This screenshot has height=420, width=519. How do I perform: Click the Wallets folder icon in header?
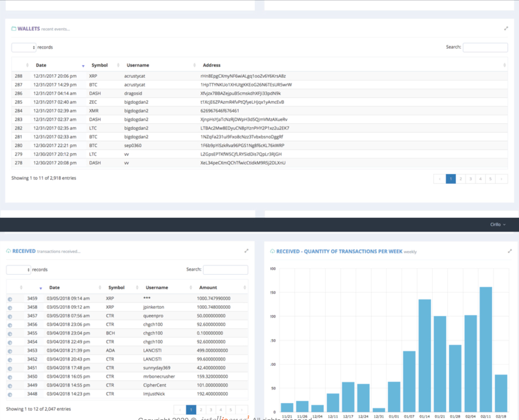point(14,29)
